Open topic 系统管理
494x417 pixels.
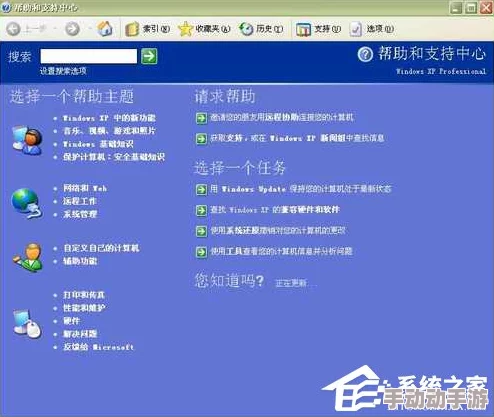[x=80, y=214]
